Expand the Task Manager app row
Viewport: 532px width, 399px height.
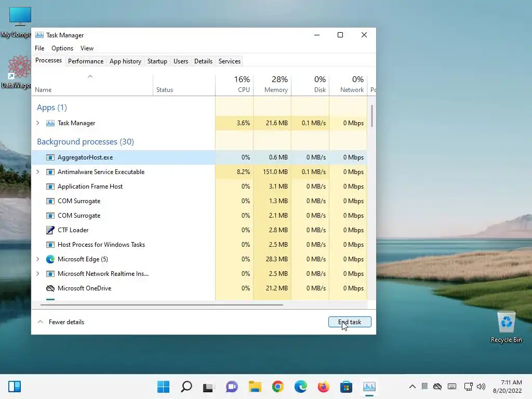37,123
